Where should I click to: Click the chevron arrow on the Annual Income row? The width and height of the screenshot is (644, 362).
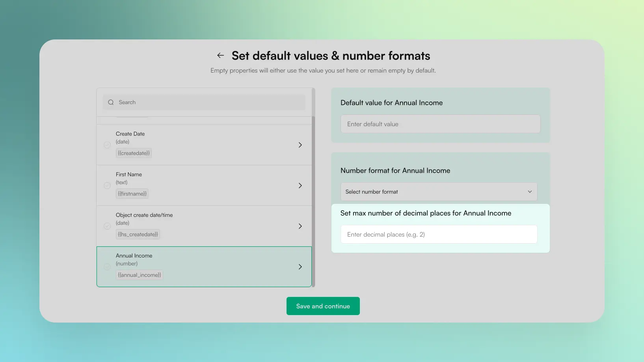tap(300, 267)
